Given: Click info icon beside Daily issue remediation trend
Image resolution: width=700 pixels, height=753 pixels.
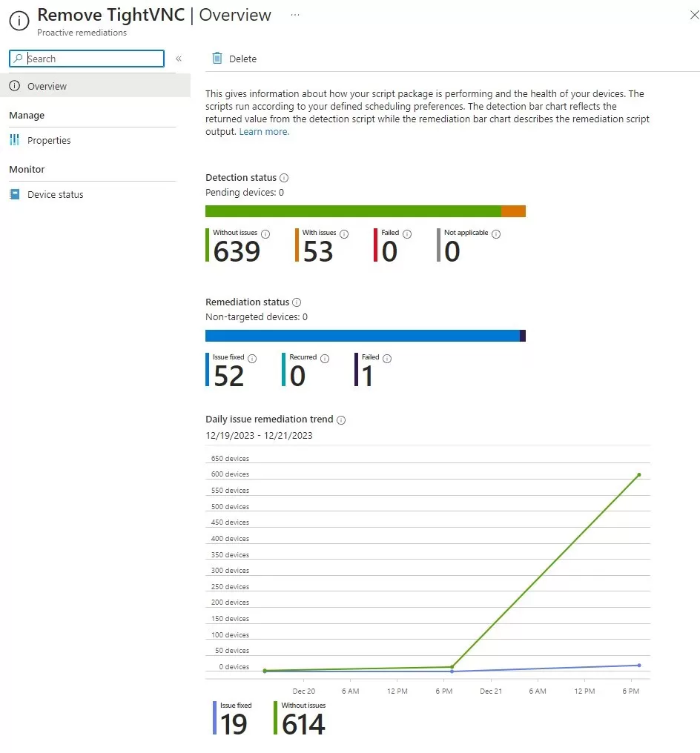Looking at the screenshot, I should tap(341, 419).
